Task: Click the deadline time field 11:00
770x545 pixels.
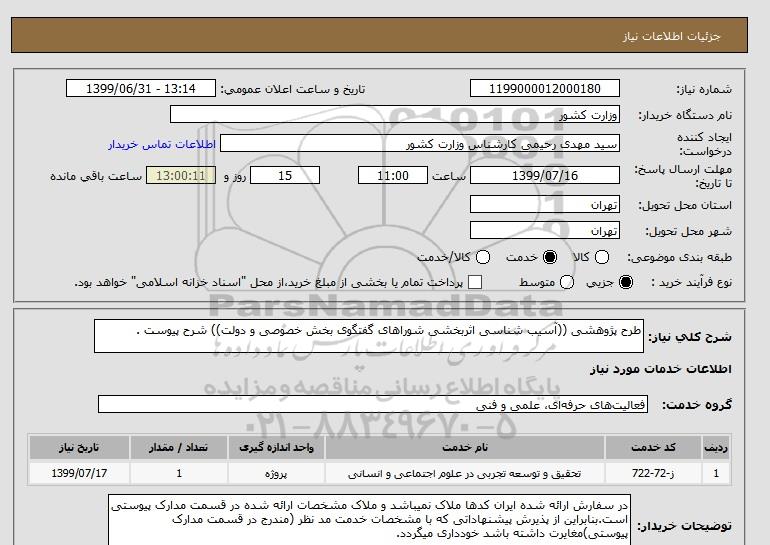Action: (393, 175)
